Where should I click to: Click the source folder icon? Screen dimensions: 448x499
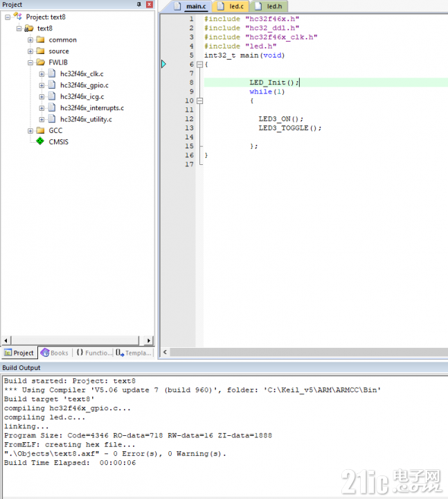point(40,51)
